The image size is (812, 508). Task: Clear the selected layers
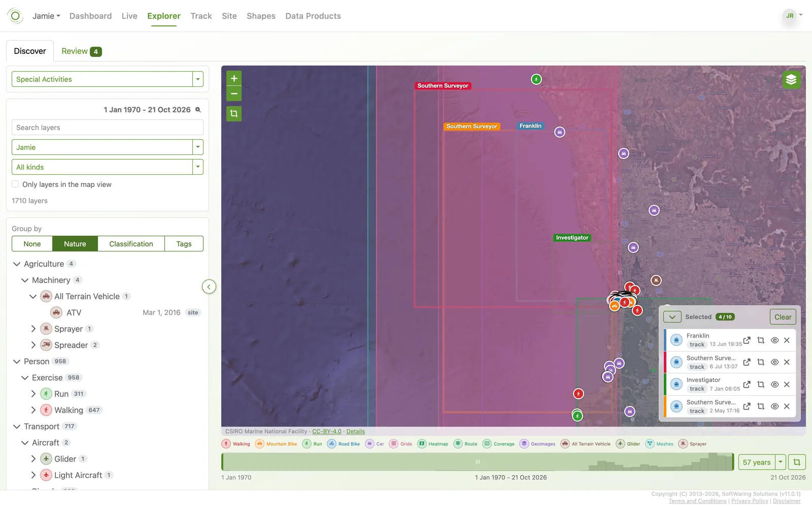point(783,317)
